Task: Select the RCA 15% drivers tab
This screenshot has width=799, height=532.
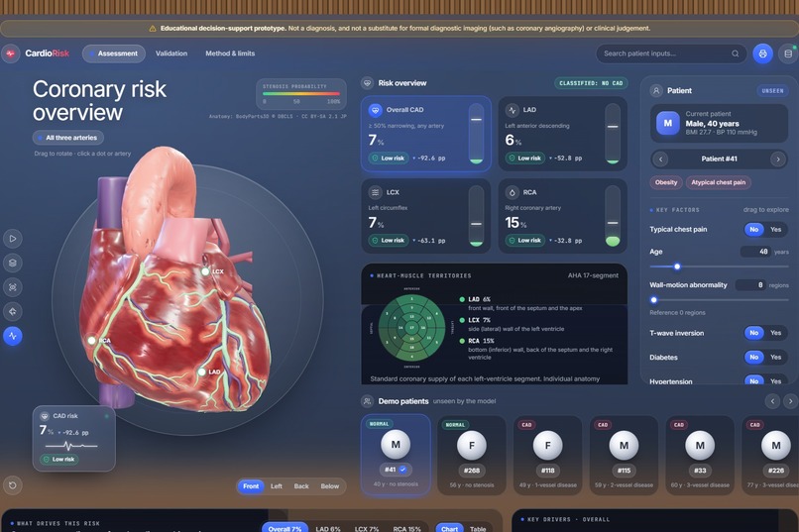Action: click(x=406, y=529)
